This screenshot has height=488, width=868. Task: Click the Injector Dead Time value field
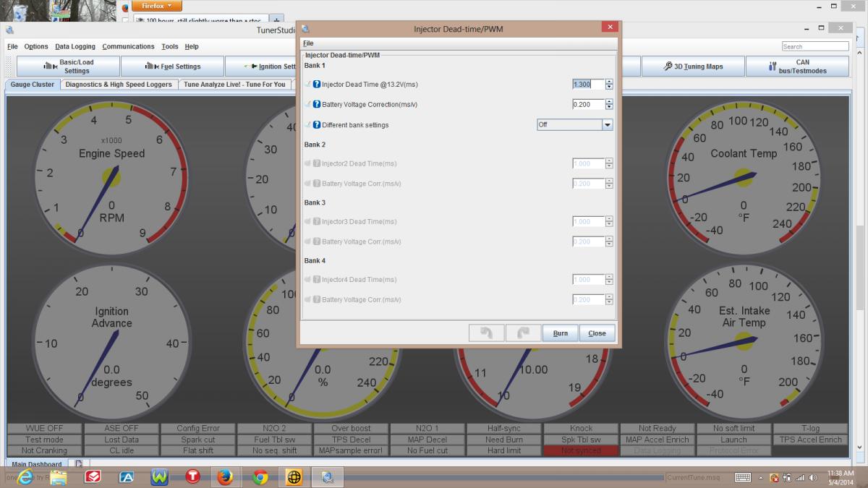(x=587, y=85)
